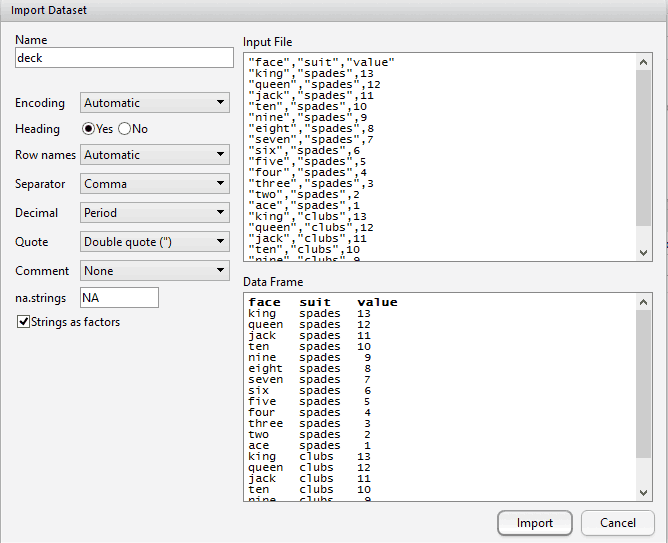
Task: Click the "seven","spades",7 line in Input File
Action: [311, 139]
